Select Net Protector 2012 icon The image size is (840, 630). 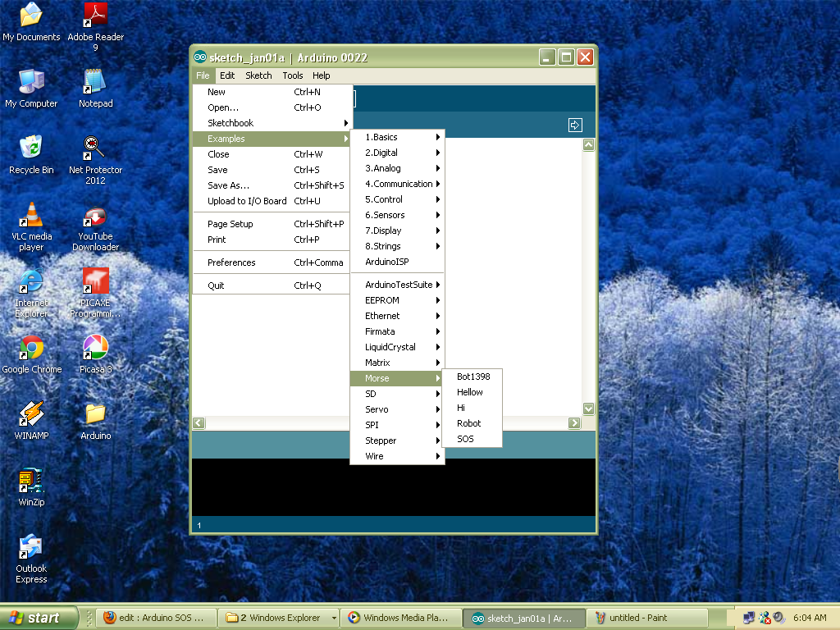(95, 160)
